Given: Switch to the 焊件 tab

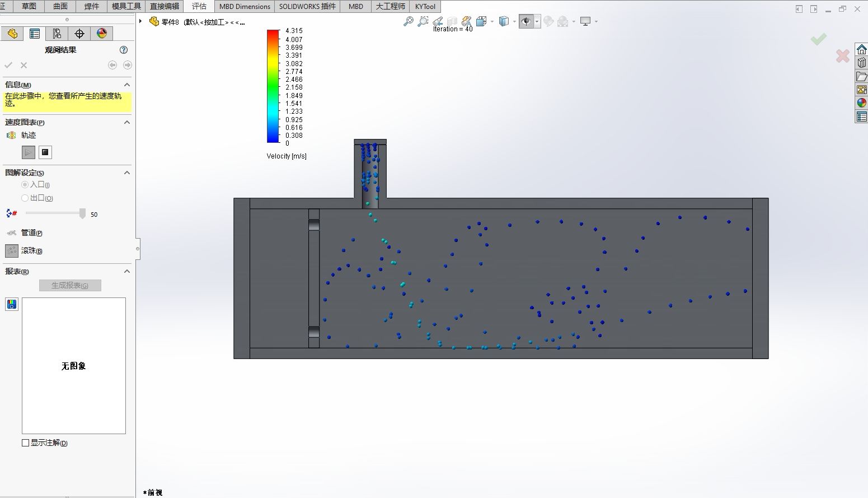Looking at the screenshot, I should [x=91, y=6].
